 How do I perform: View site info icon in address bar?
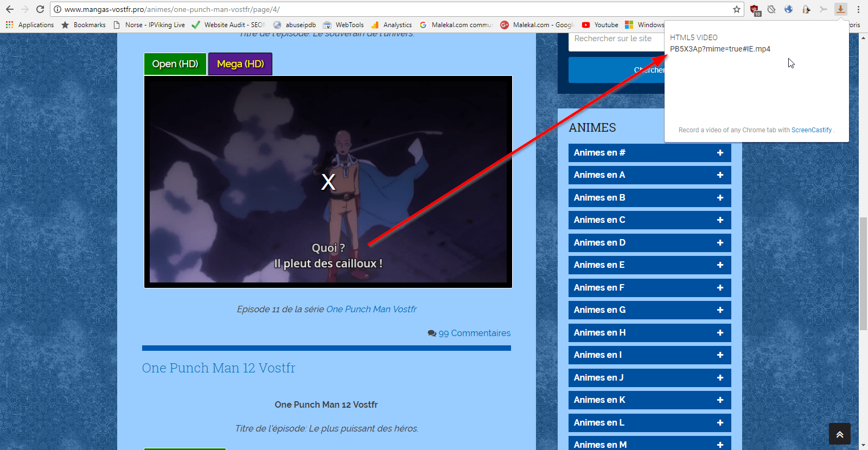(58, 9)
